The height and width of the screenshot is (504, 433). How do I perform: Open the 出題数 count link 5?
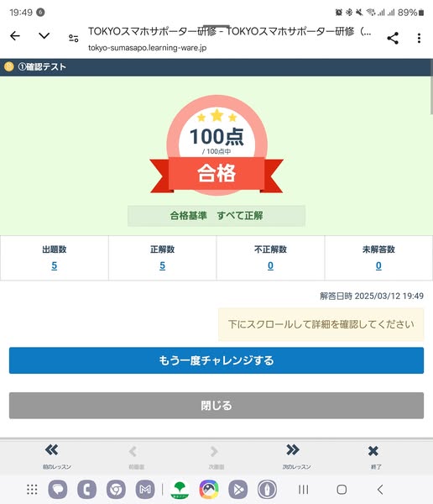point(55,265)
